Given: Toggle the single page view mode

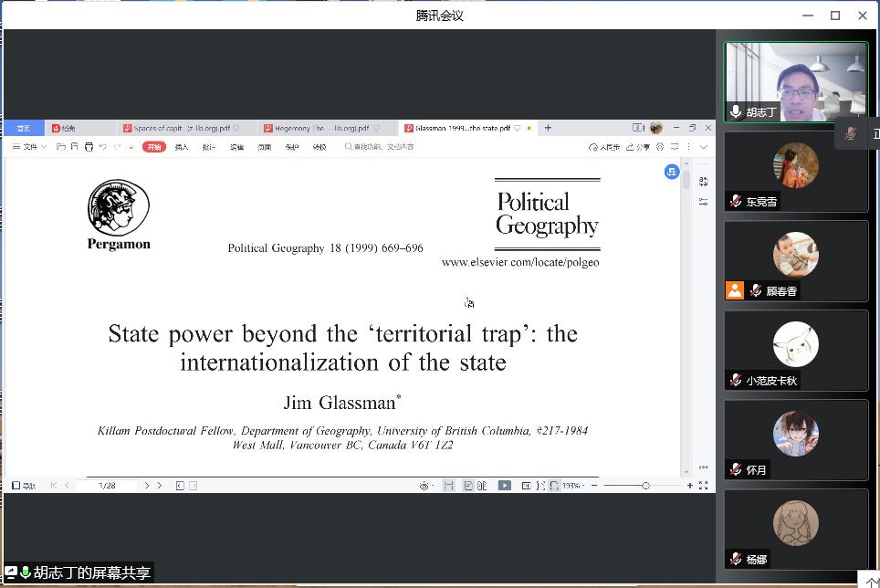Looking at the screenshot, I should [x=468, y=486].
